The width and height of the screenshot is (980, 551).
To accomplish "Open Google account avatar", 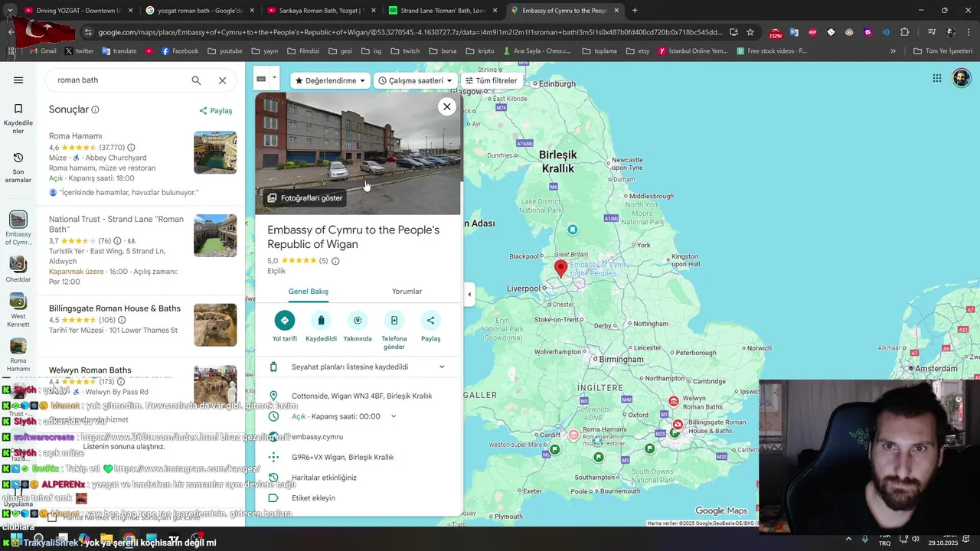I will tap(961, 78).
